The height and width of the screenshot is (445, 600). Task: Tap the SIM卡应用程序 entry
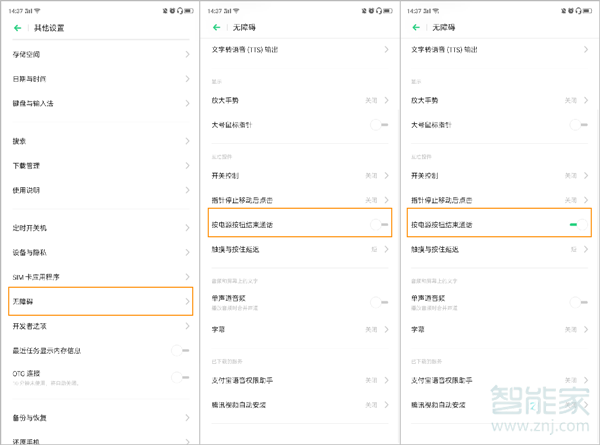(x=40, y=276)
